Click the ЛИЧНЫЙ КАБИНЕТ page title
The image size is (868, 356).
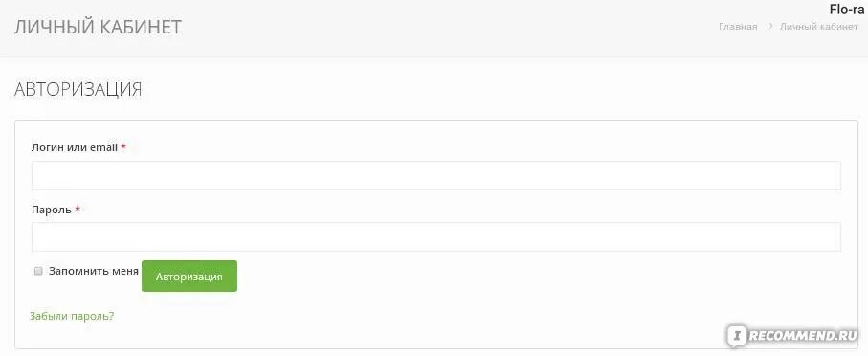pyautogui.click(x=98, y=28)
